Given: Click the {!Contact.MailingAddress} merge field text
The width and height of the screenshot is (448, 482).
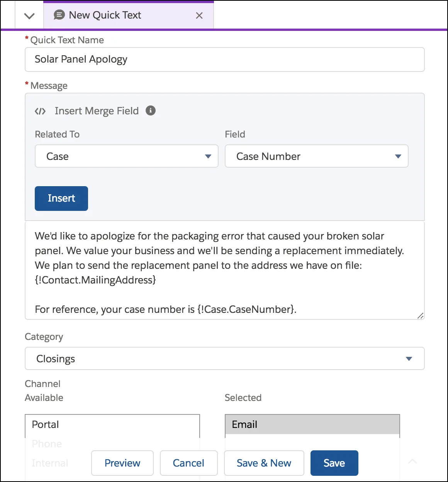Looking at the screenshot, I should tap(95, 280).
